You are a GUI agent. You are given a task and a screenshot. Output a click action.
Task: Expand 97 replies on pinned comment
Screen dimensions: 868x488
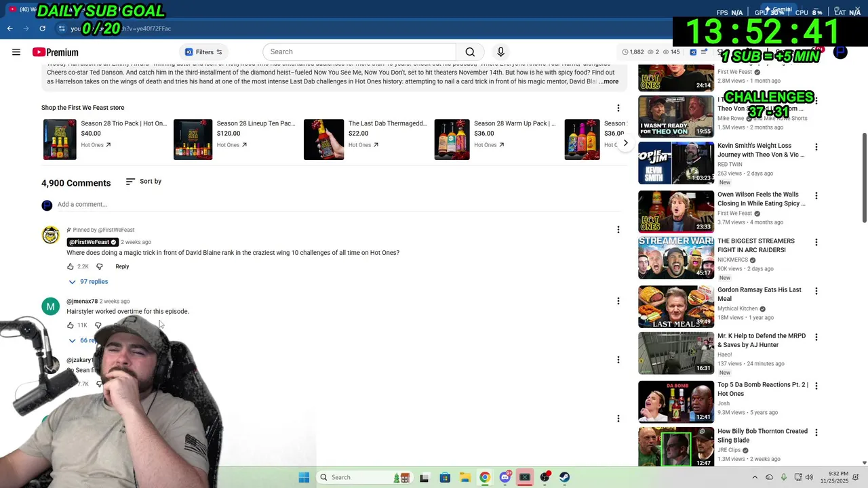[x=88, y=282]
